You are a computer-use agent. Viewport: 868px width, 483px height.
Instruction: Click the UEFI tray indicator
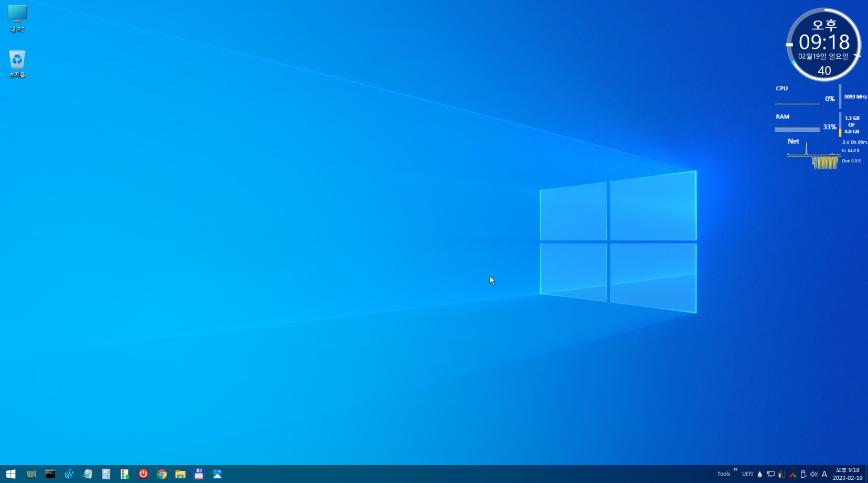(x=747, y=474)
